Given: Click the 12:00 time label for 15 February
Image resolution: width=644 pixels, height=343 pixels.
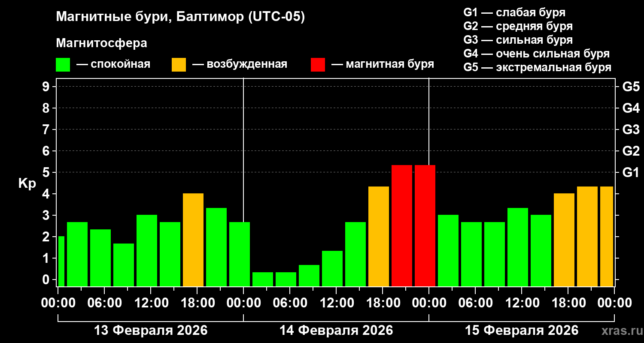Looking at the screenshot, I should click(x=522, y=303).
